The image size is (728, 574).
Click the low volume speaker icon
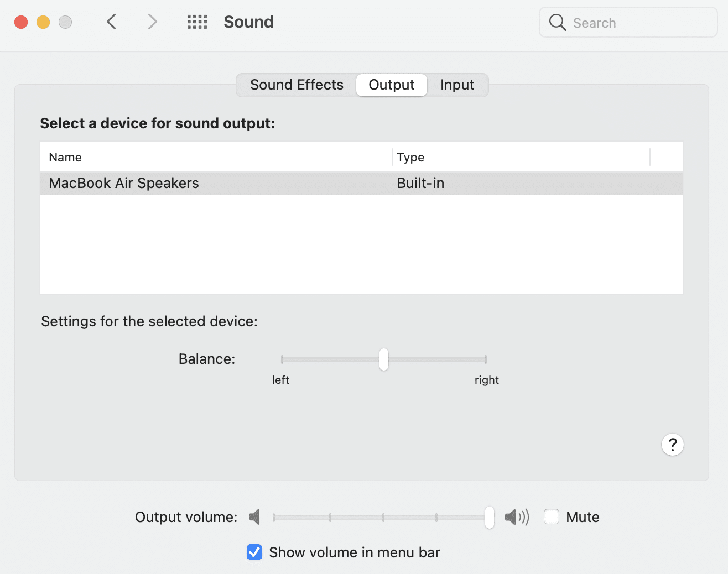(x=254, y=516)
